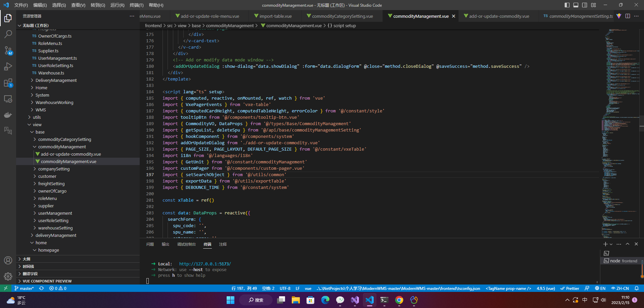Screen dimensions: 644x308
Task: Click the Volar icon in editor title bar
Action: (619, 16)
